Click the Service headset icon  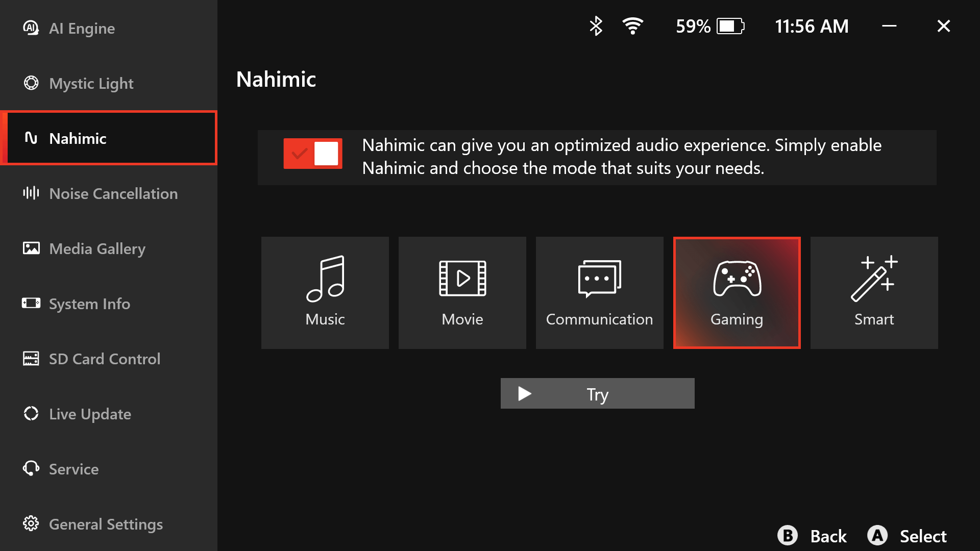pos(31,468)
